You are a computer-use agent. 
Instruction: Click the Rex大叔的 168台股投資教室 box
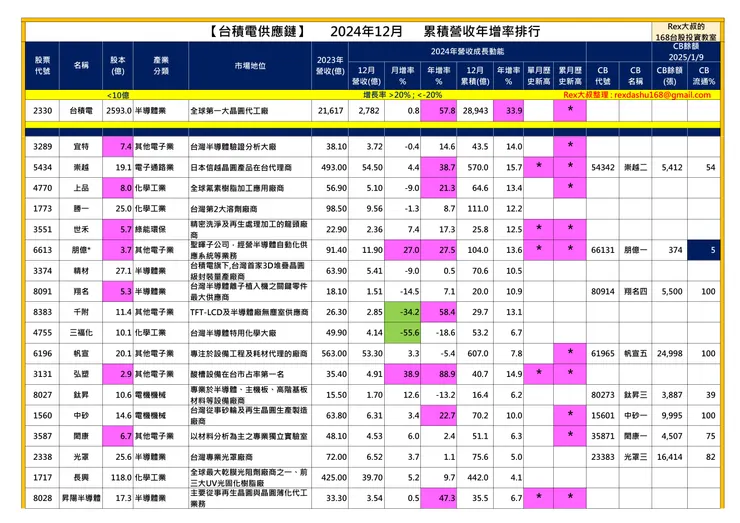[x=686, y=32]
